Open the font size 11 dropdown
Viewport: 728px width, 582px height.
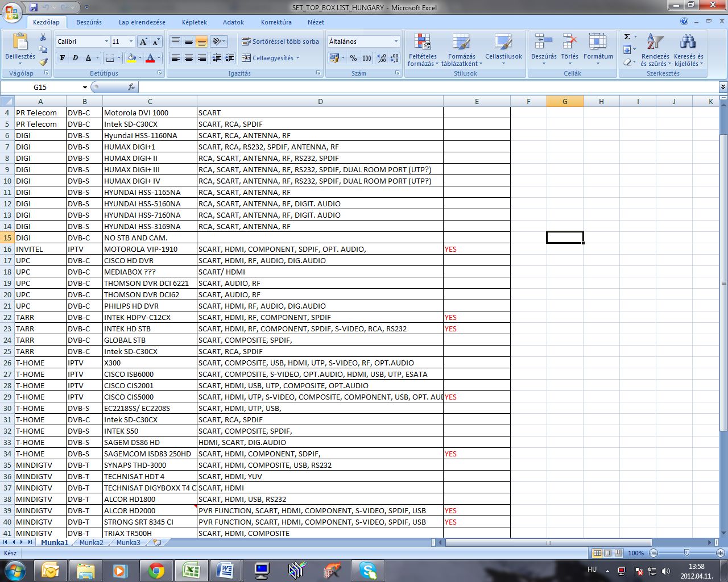pos(131,41)
